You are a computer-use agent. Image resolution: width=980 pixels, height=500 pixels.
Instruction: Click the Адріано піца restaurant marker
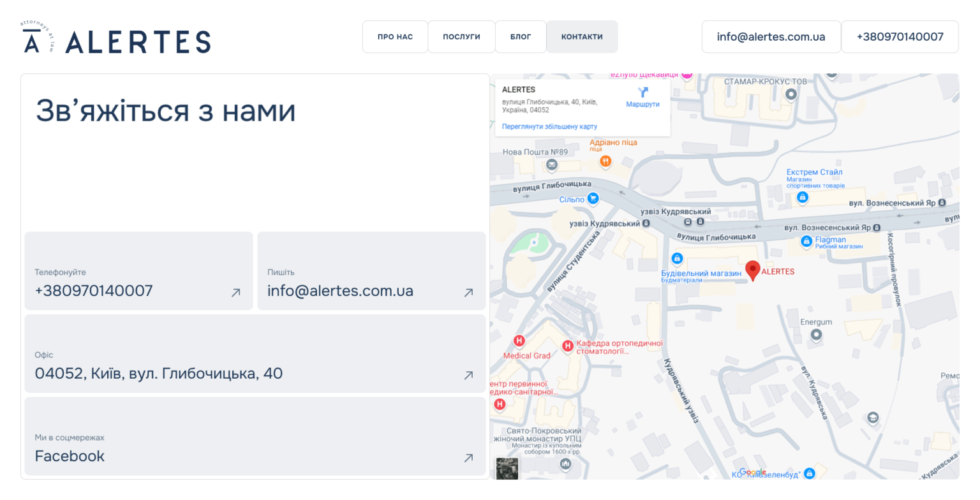tap(605, 161)
